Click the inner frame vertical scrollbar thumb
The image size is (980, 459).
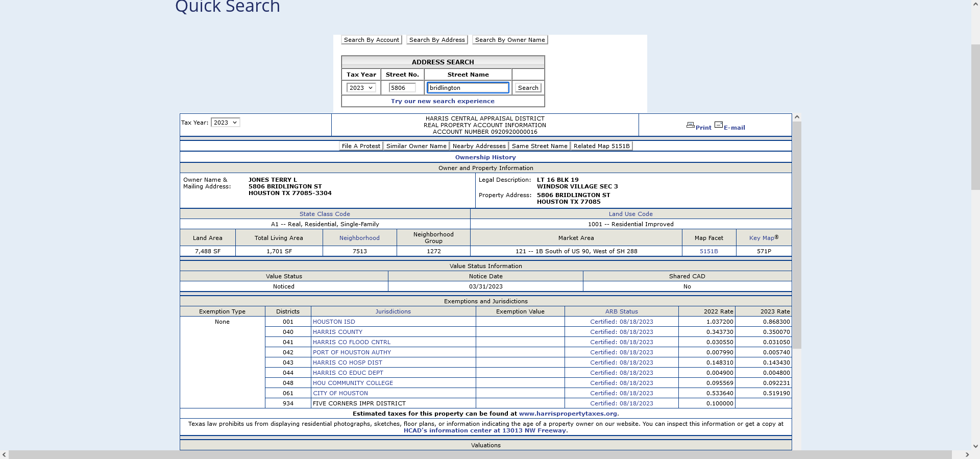pyautogui.click(x=797, y=235)
